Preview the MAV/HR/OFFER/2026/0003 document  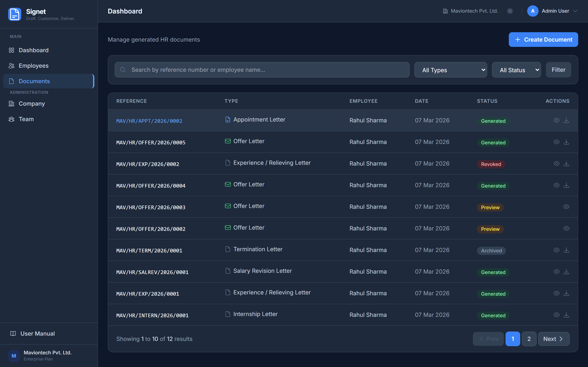coord(566,207)
